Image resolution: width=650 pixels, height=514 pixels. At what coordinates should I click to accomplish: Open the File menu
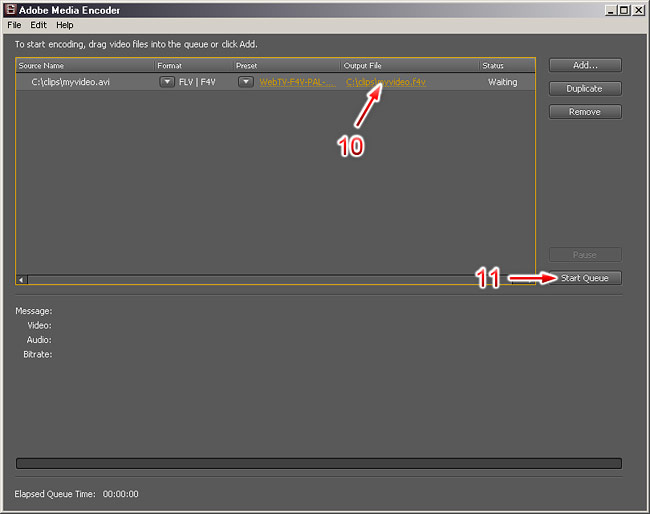[14, 25]
